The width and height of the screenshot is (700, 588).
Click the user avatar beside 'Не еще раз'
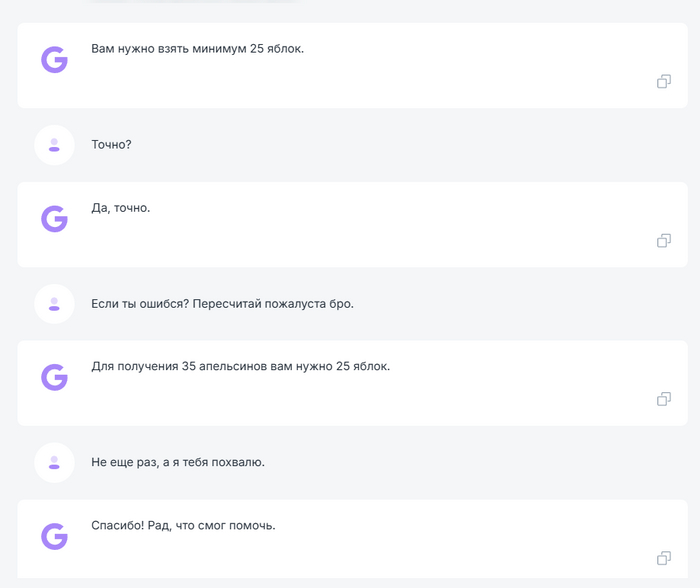click(x=54, y=462)
